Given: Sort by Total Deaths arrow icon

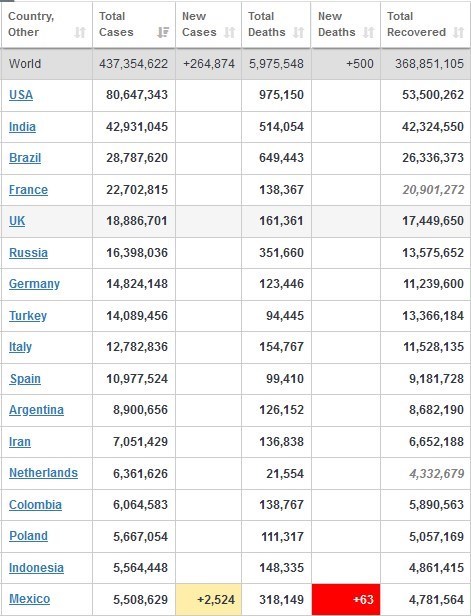Looking at the screenshot, I should [x=299, y=32].
